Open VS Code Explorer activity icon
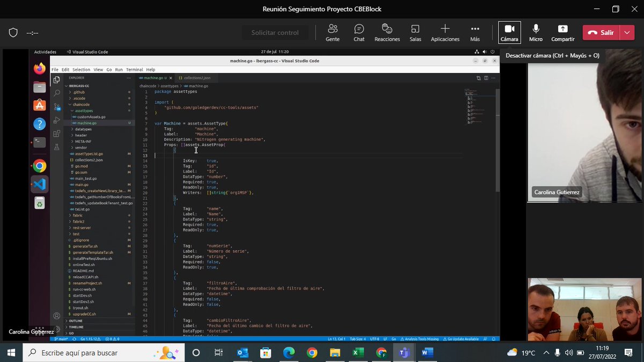 [x=56, y=80]
